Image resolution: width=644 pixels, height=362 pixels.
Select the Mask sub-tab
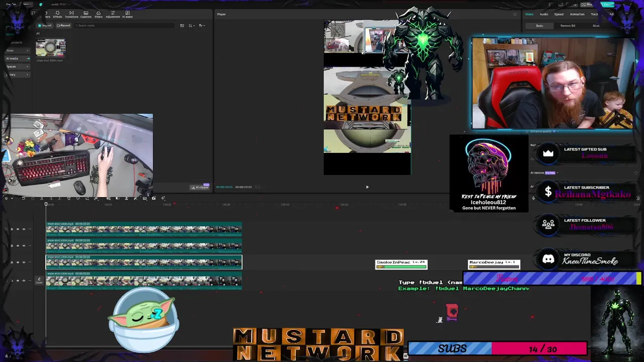[x=596, y=26]
